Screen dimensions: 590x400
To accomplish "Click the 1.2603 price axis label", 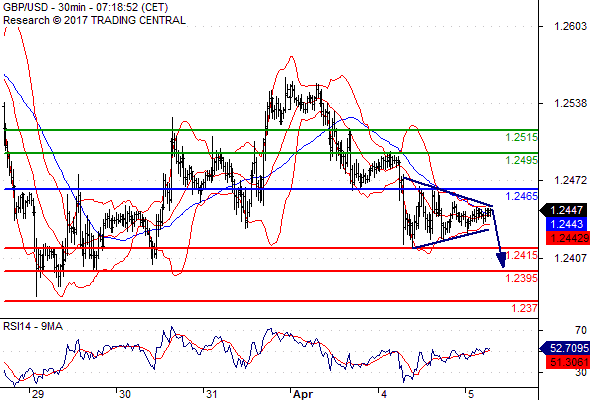I will (570, 26).
